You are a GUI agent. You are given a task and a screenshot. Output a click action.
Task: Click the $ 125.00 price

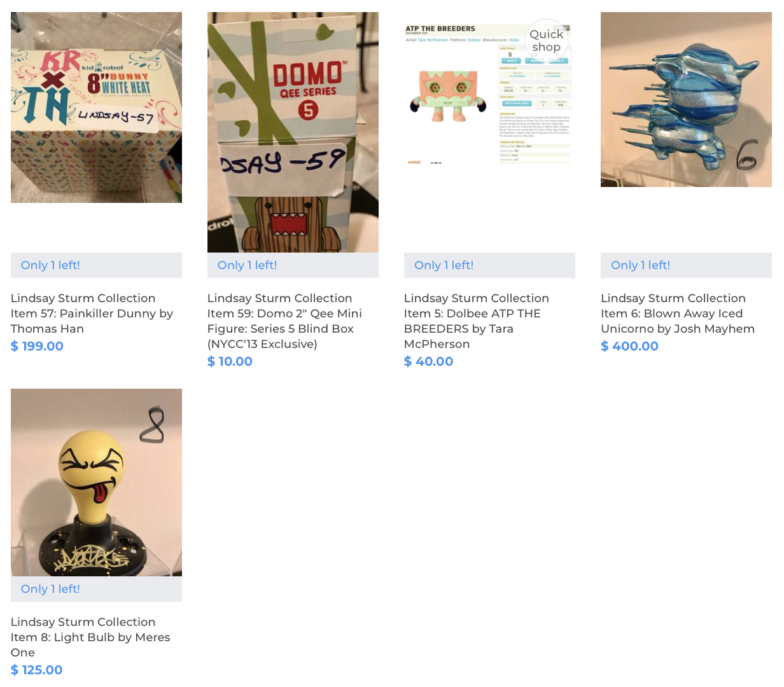(x=36, y=670)
